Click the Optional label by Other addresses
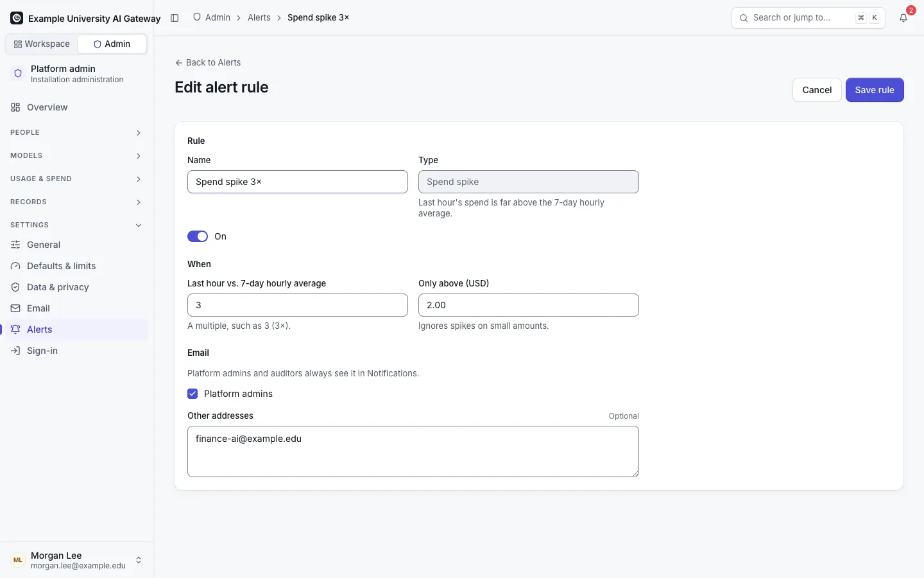 (x=624, y=416)
